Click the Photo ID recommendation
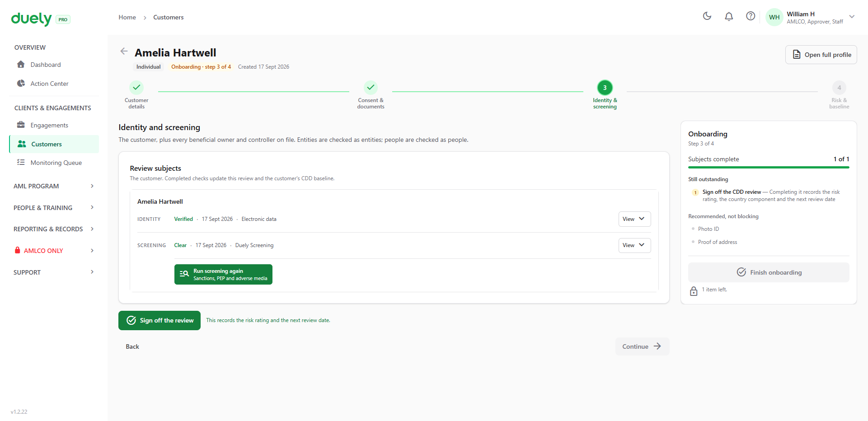 pyautogui.click(x=708, y=229)
